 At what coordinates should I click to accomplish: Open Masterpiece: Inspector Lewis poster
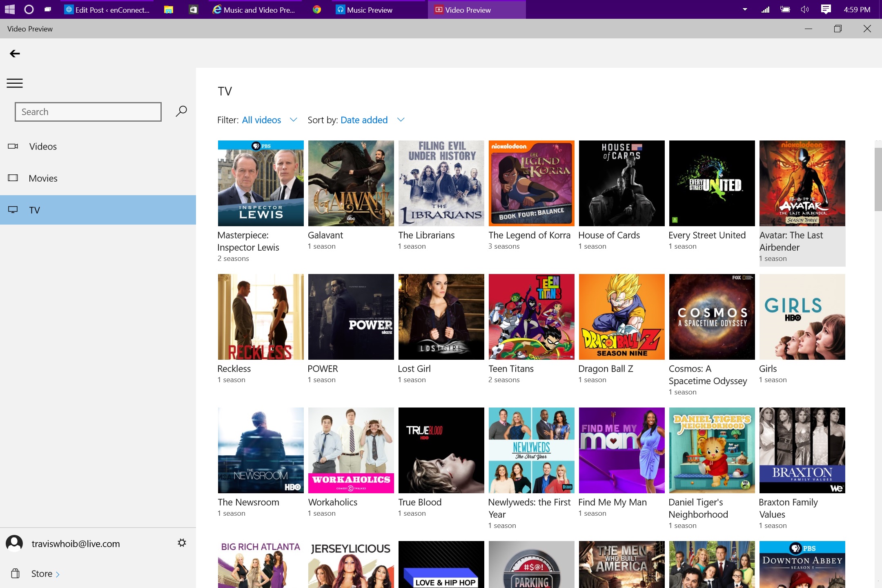(x=261, y=183)
